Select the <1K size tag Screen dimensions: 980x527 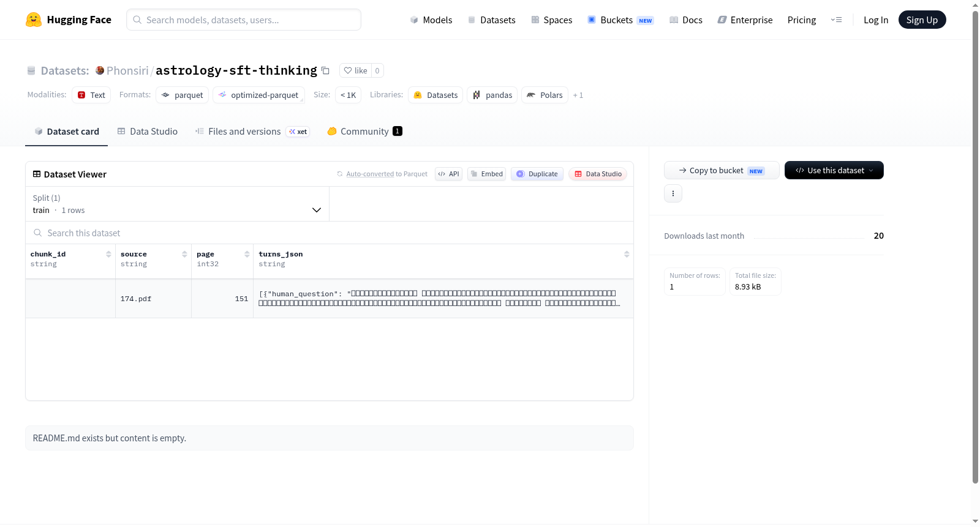348,95
